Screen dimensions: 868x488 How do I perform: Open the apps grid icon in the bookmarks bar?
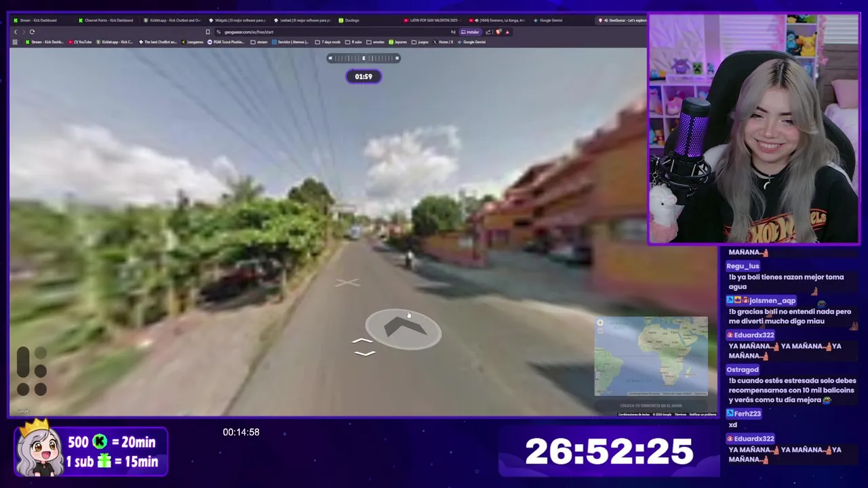tap(15, 42)
